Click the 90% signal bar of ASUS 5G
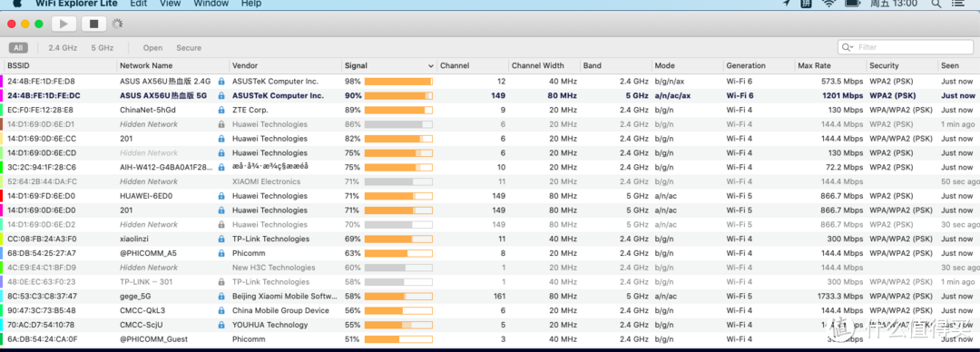The width and height of the screenshot is (980, 352). tap(398, 95)
